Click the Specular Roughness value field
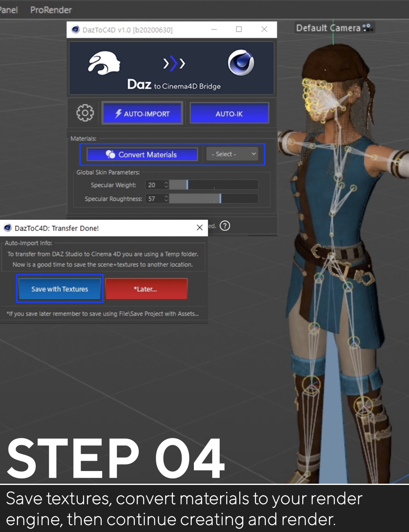409x532 pixels. click(x=154, y=199)
